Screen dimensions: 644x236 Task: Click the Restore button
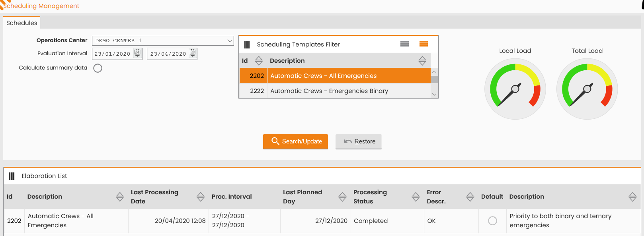(x=359, y=141)
